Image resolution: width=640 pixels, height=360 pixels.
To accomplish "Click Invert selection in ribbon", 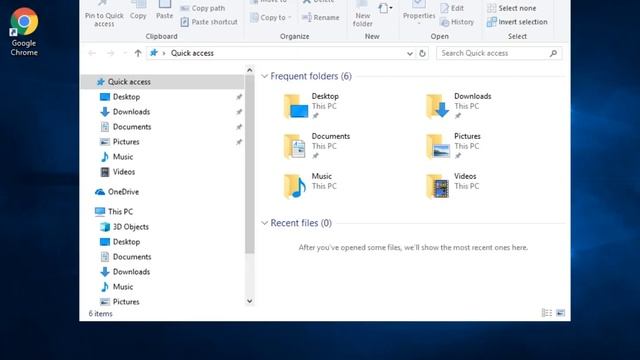I will 517,22.
